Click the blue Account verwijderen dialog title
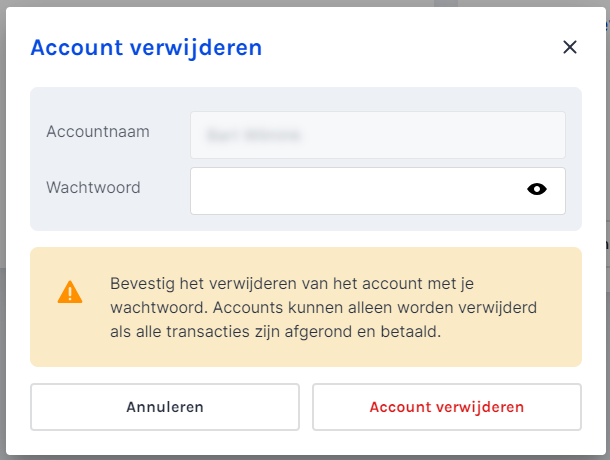 (146, 48)
